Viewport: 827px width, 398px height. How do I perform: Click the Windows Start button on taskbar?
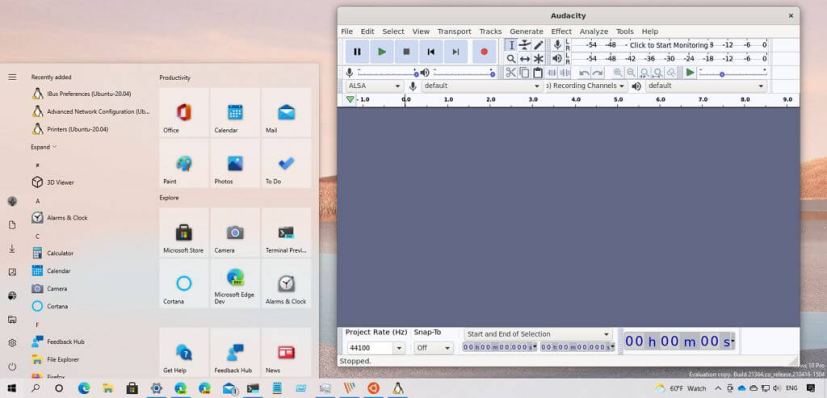coord(12,389)
